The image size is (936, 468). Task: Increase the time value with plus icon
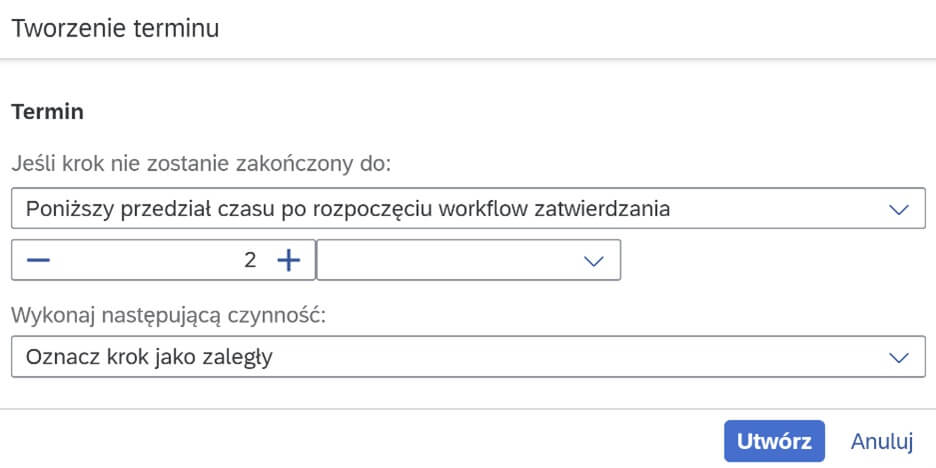[289, 260]
